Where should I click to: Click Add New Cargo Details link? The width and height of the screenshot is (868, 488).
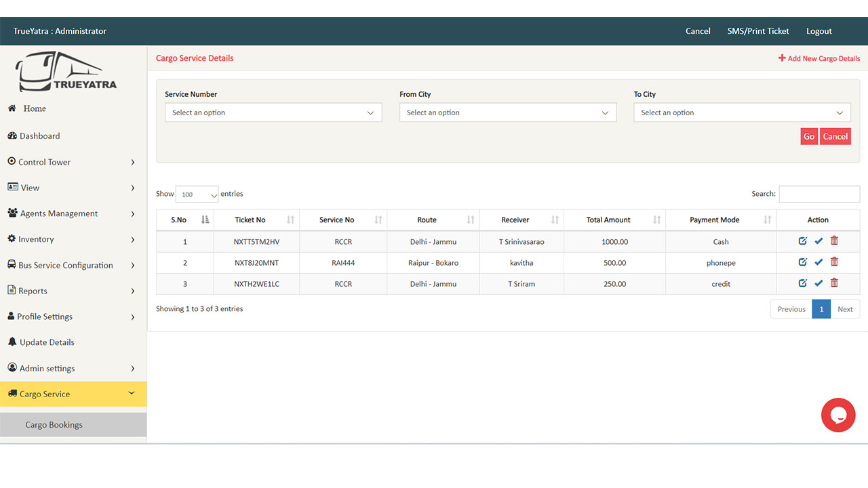click(x=819, y=58)
